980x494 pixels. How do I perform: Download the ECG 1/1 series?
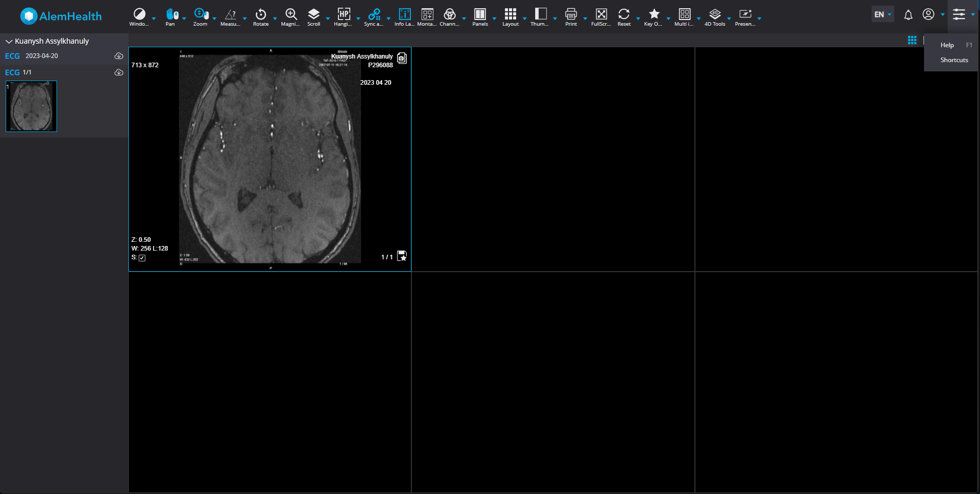119,72
